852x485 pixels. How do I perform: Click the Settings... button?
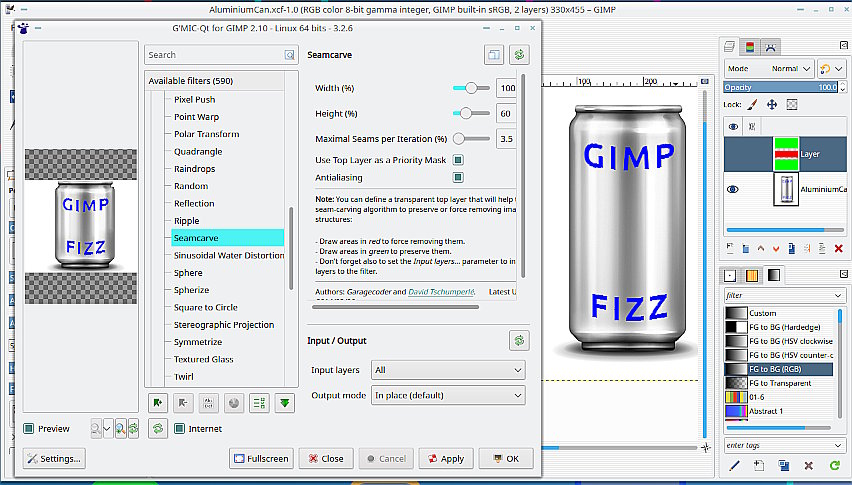(x=54, y=458)
